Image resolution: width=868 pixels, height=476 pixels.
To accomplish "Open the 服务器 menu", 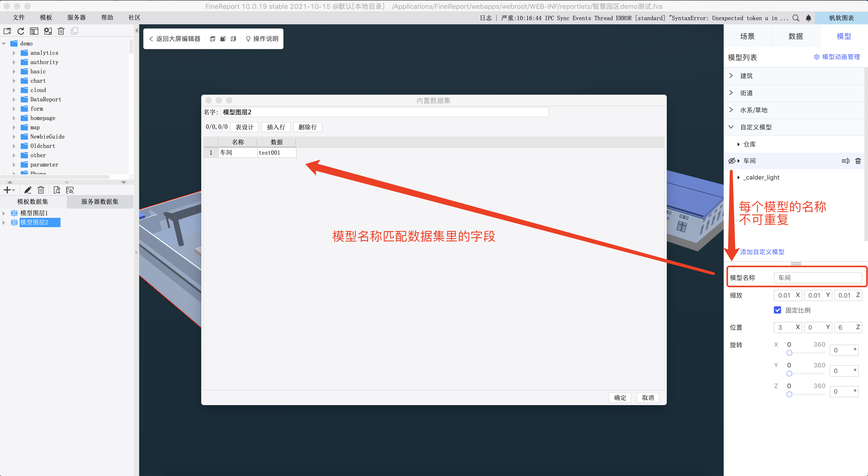I will [x=76, y=18].
